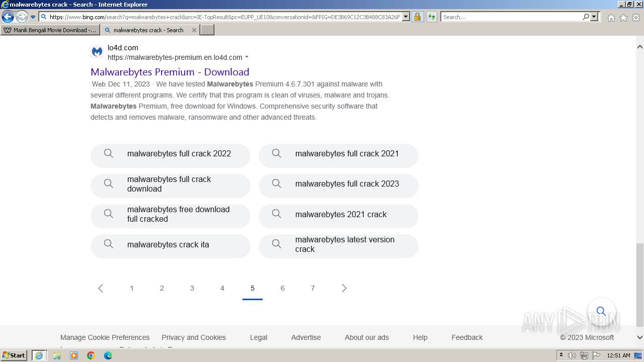Click the 12:51 AM system clock
The image size is (644, 362).
pos(618,355)
